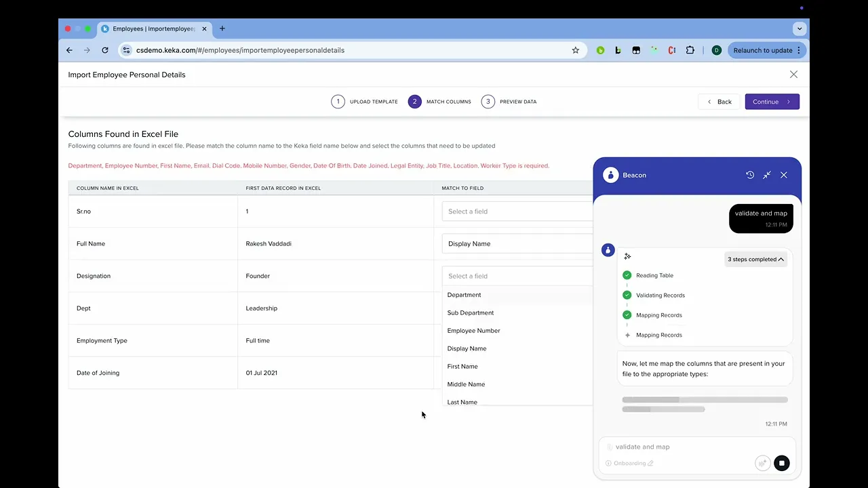Click the green check beside Validating Records

[x=627, y=295]
